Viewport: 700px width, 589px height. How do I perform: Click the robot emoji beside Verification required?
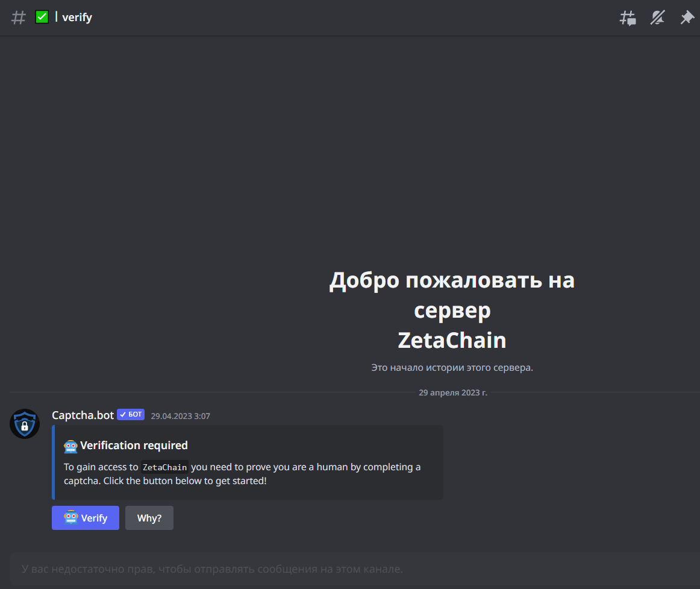point(70,446)
